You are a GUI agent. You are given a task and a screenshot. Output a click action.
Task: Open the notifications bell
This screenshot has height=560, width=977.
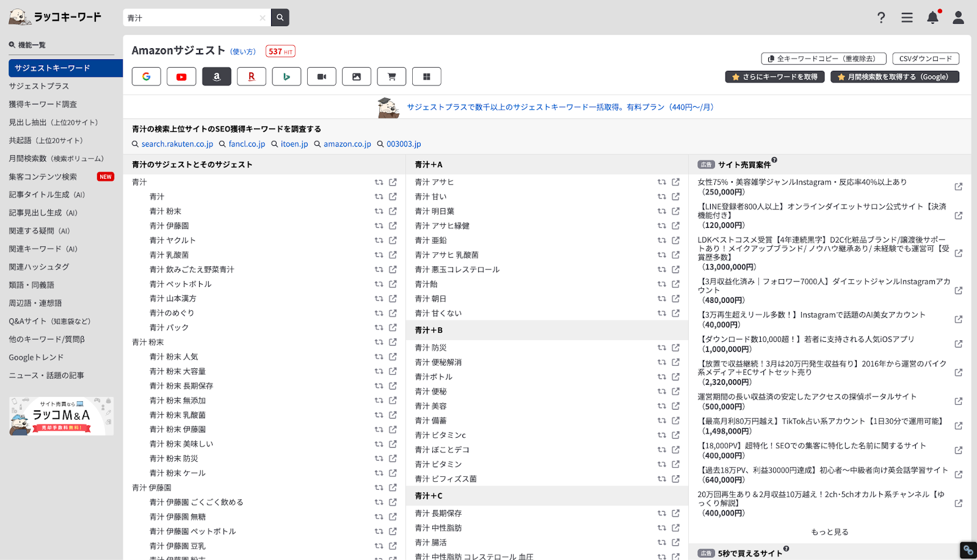(x=933, y=17)
